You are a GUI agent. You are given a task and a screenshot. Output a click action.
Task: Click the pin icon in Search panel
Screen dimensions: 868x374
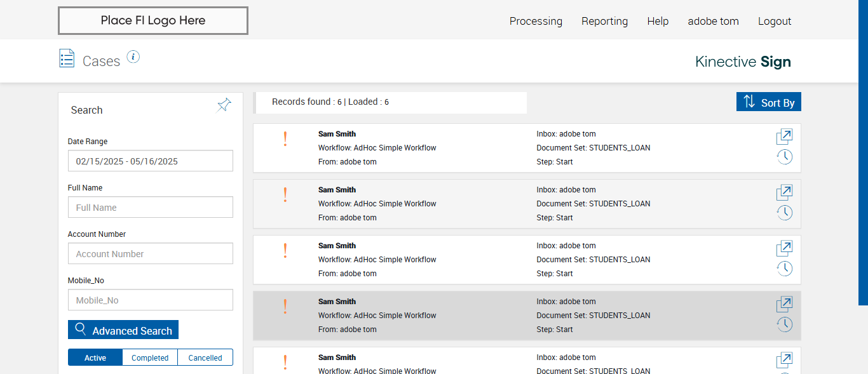click(x=224, y=105)
